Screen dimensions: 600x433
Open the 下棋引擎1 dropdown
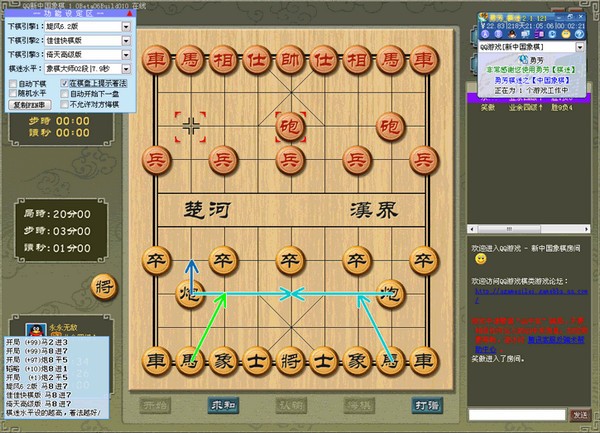[126, 26]
